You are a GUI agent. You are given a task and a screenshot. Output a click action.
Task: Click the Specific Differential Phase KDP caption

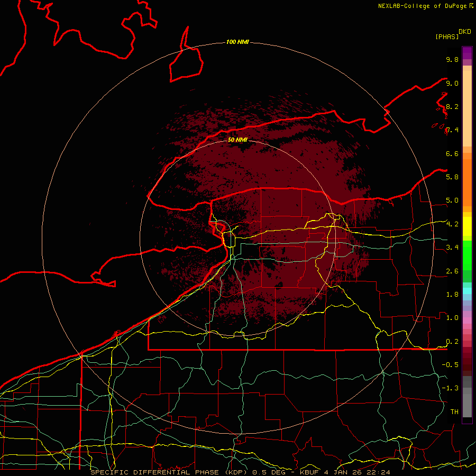[x=241, y=472]
